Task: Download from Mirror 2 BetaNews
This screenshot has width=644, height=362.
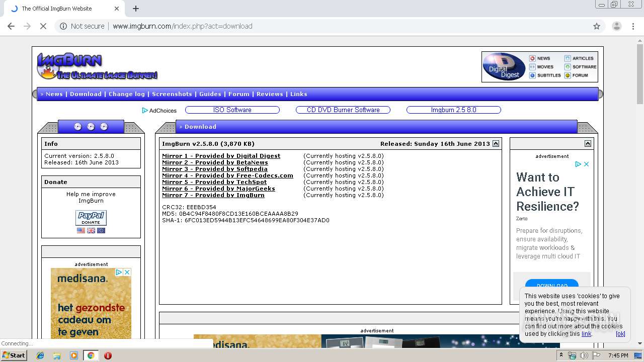Action: pos(215,162)
